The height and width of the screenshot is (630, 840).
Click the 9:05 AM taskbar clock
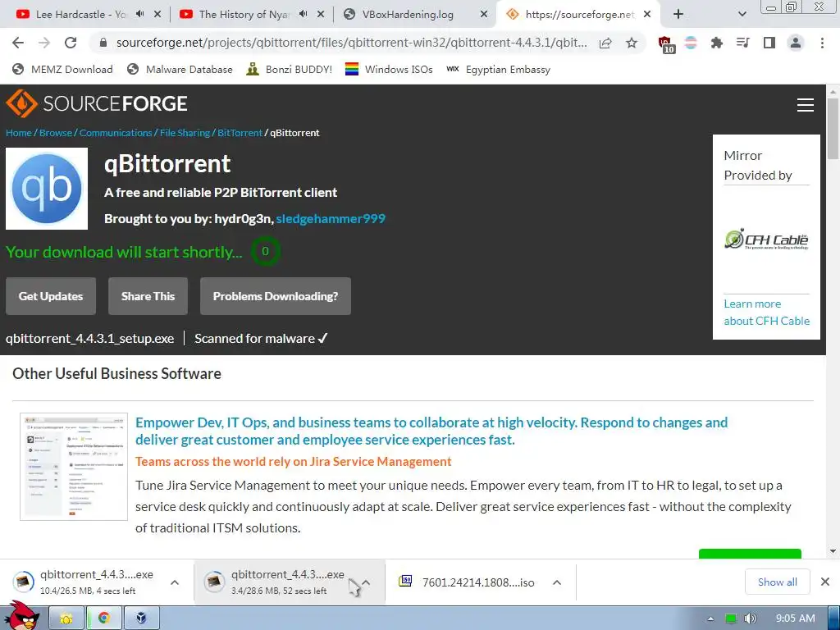click(796, 619)
